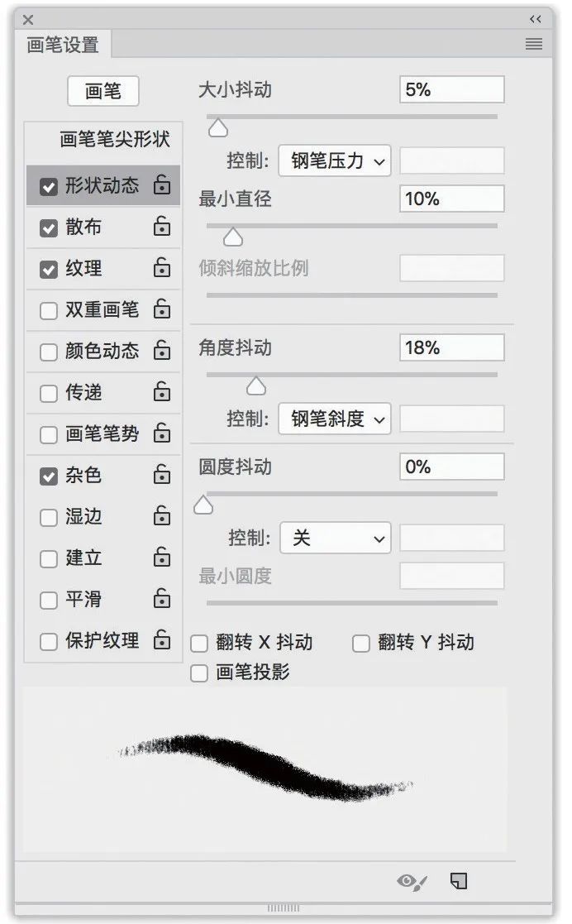Create new brush with page icon

pyautogui.click(x=458, y=881)
